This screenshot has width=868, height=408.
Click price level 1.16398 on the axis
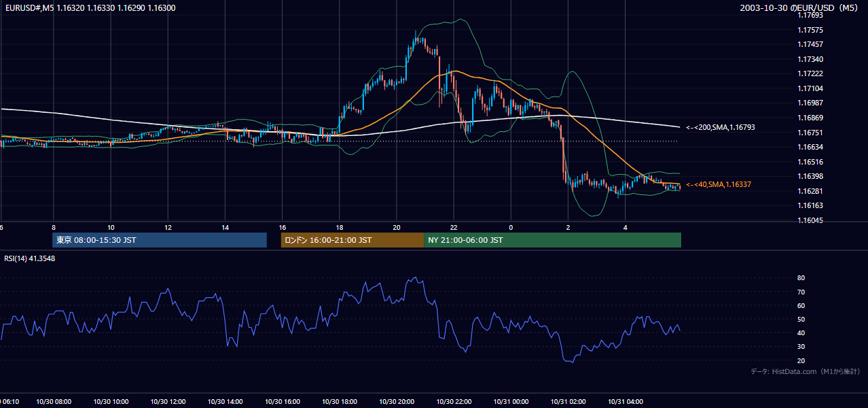click(810, 176)
